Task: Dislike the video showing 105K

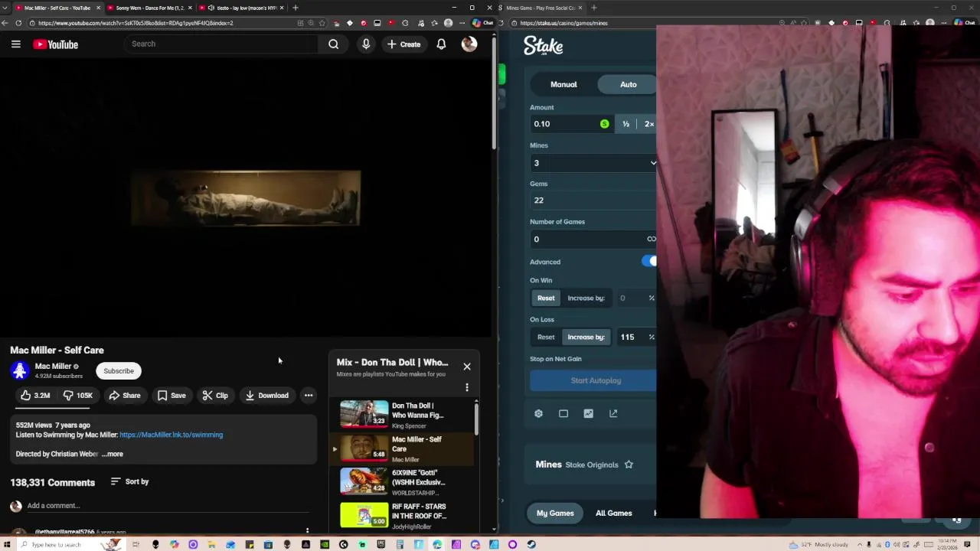Action: point(77,396)
